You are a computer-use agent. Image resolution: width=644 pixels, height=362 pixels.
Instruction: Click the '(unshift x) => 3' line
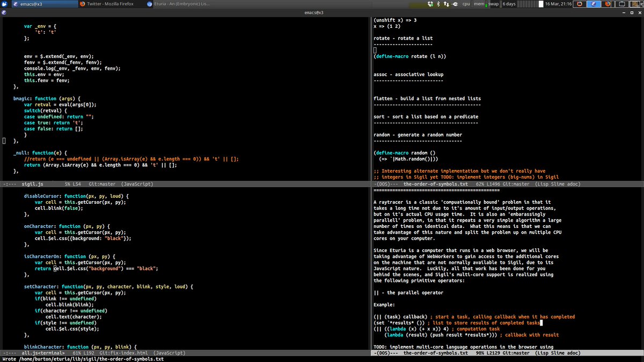(395, 20)
